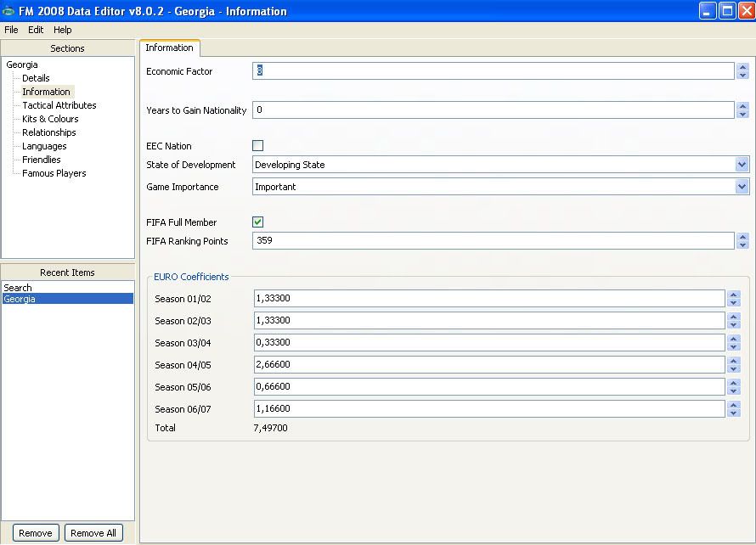Click the Sections panel header
The width and height of the screenshot is (756, 545).
[67, 48]
